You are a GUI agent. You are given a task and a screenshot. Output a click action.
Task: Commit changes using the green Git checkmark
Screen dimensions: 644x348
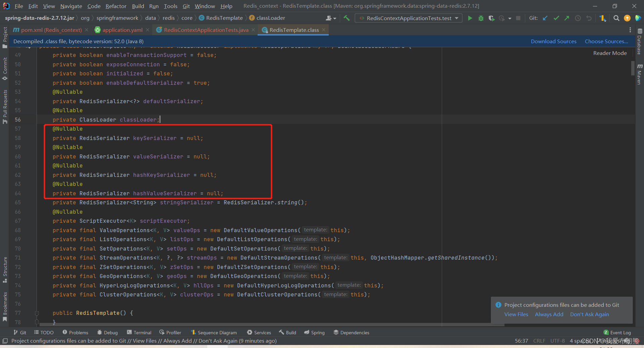pyautogui.click(x=556, y=18)
